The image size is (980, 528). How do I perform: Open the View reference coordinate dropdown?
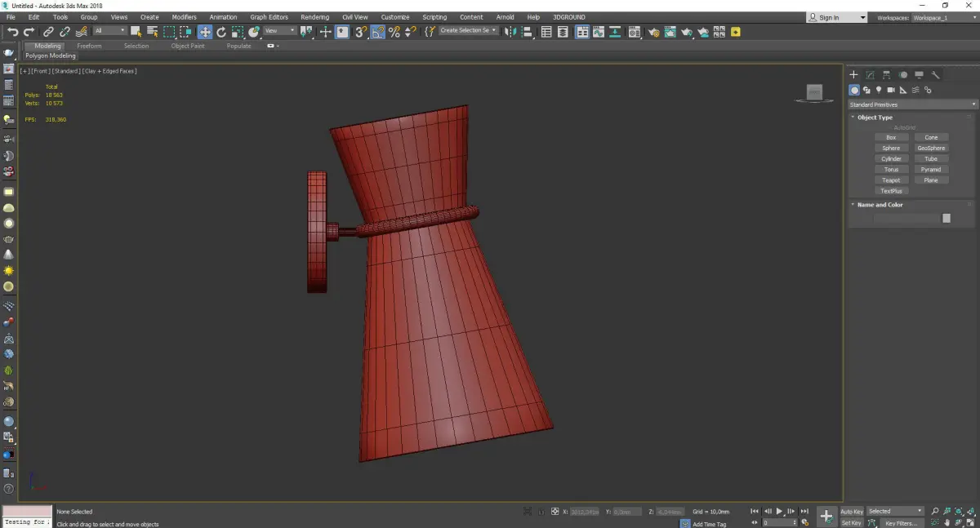[279, 31]
